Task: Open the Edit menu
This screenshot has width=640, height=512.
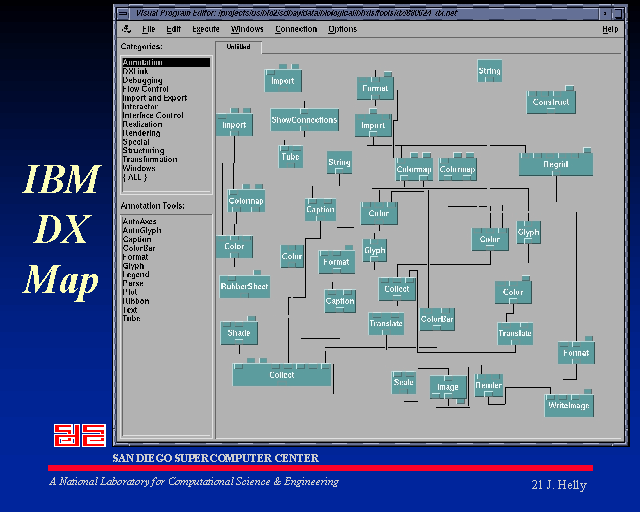Action: pyautogui.click(x=173, y=29)
